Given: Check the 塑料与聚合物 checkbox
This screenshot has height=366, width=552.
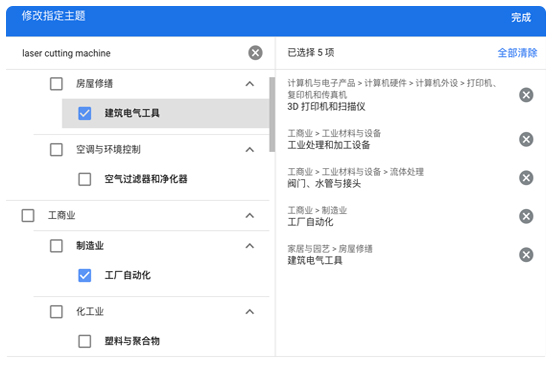Looking at the screenshot, I should pyautogui.click(x=84, y=341).
